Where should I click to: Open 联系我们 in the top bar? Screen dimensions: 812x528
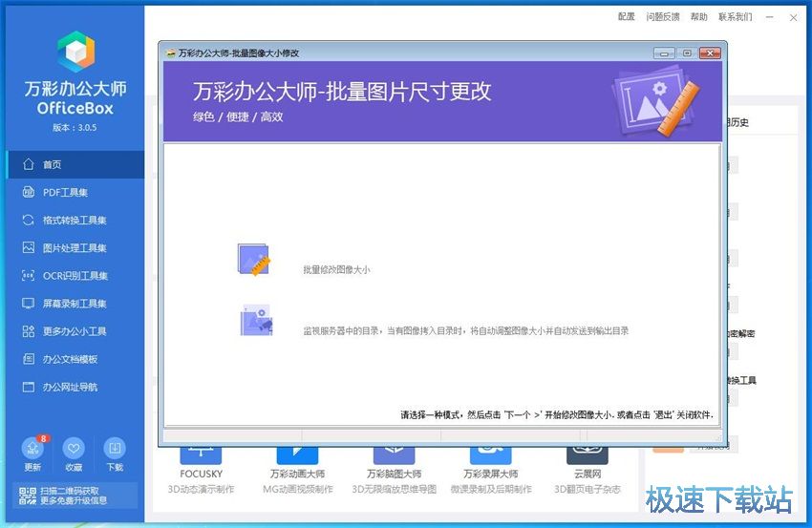(x=736, y=17)
